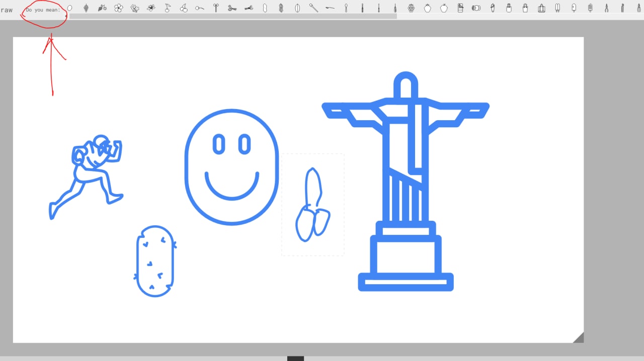Pick the horizontal spoon suggestion
This screenshot has height=361, width=644.
coord(330,8)
